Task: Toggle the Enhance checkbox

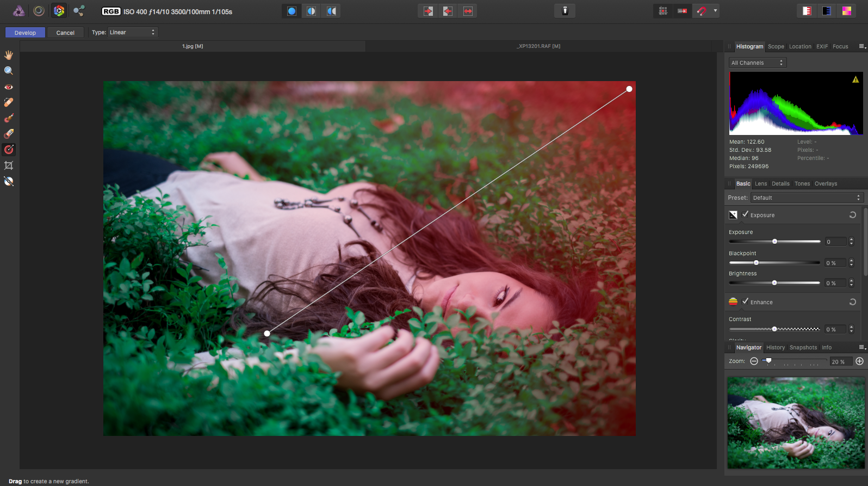Action: [x=745, y=302]
